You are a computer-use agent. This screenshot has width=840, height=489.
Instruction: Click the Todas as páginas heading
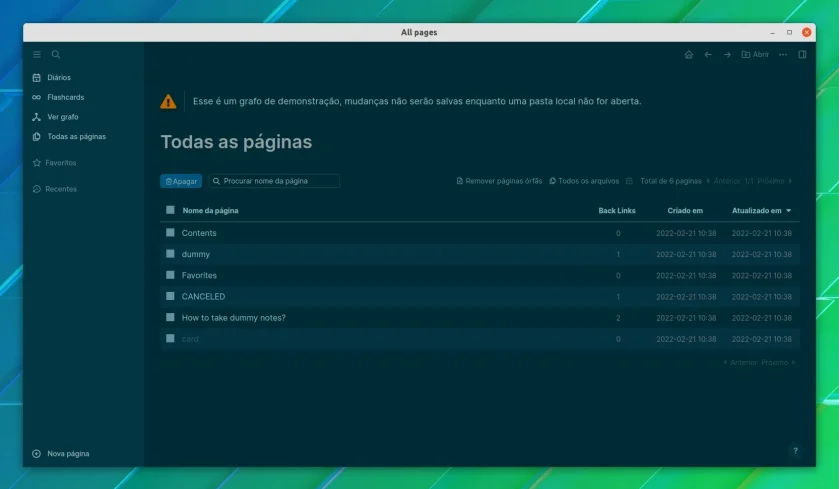[x=236, y=142]
